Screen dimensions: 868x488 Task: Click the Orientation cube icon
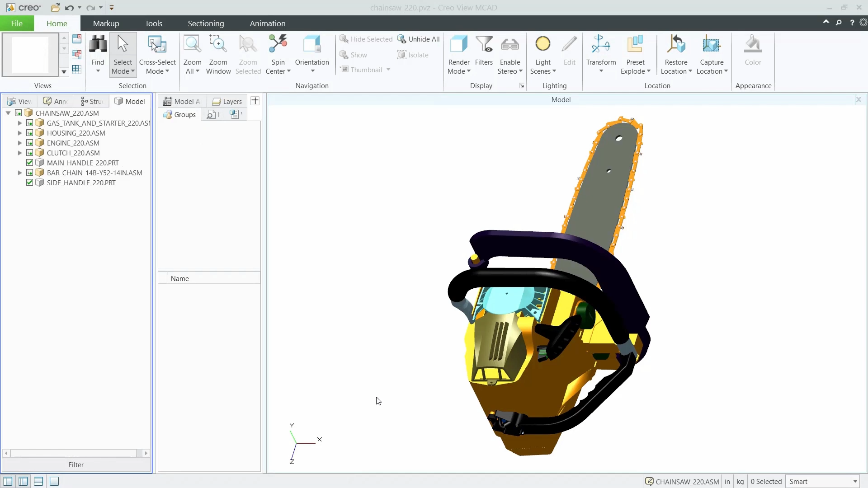pos(312,44)
